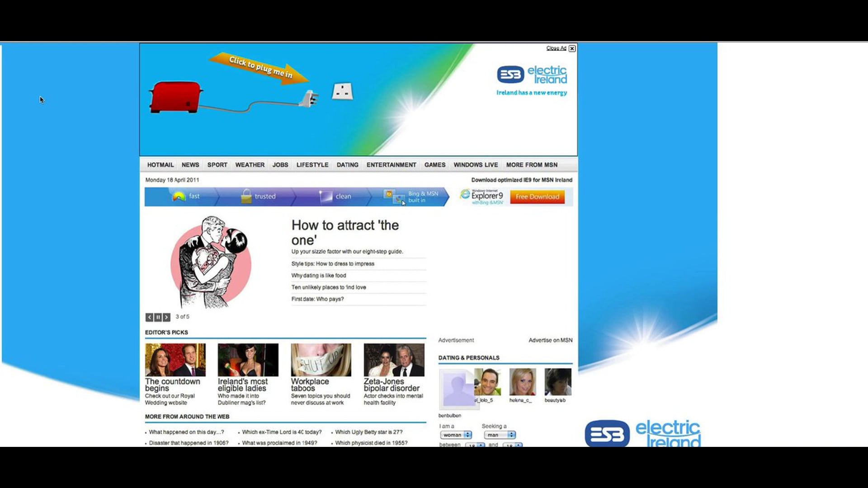The image size is (868, 488).
Task: Open the Dating nav item
Action: click(348, 165)
